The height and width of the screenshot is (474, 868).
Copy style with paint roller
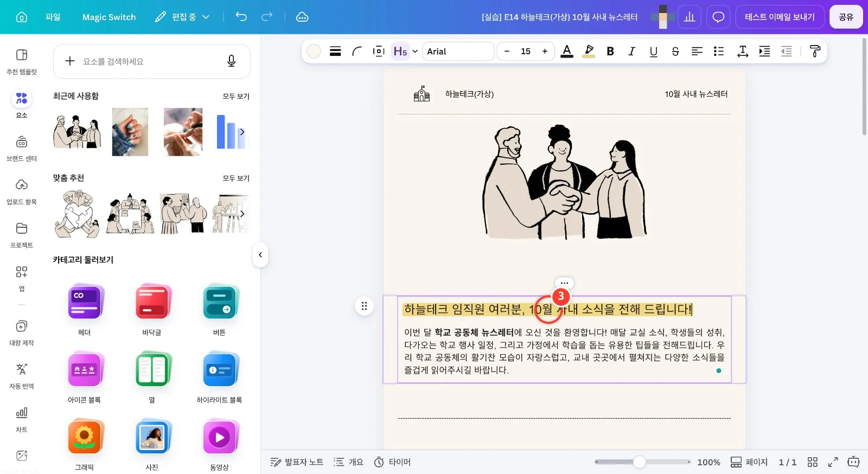pyautogui.click(x=815, y=51)
